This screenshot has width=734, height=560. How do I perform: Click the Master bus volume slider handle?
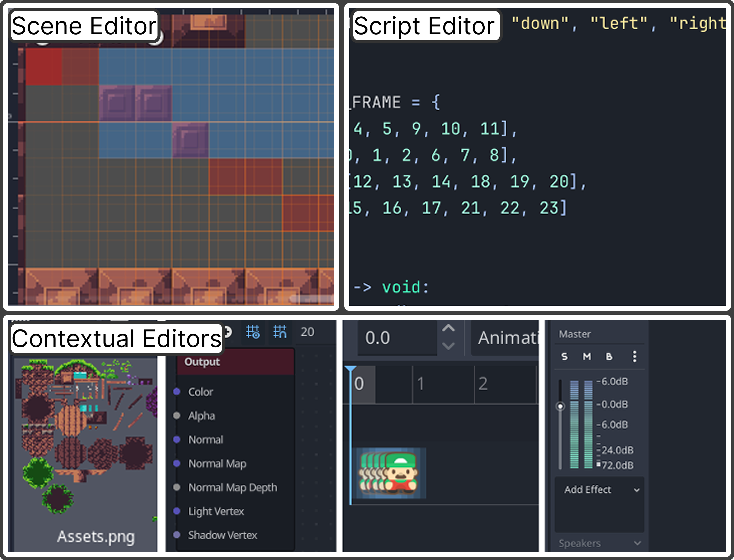tap(560, 406)
